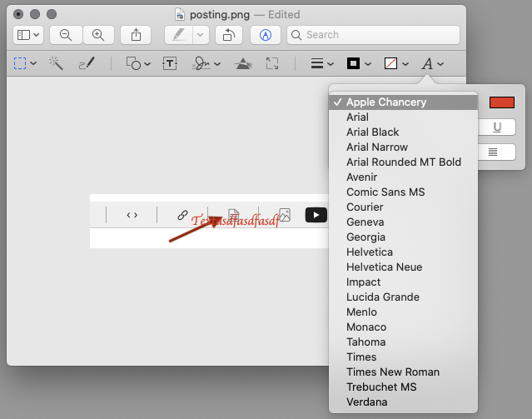
Task: Open the Adjust Color tool
Action: point(243,63)
